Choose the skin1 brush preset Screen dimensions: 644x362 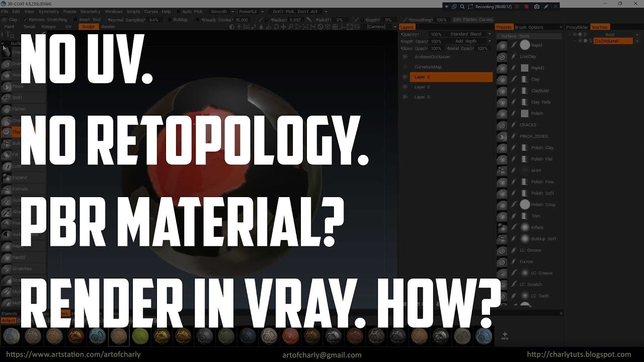(536, 170)
